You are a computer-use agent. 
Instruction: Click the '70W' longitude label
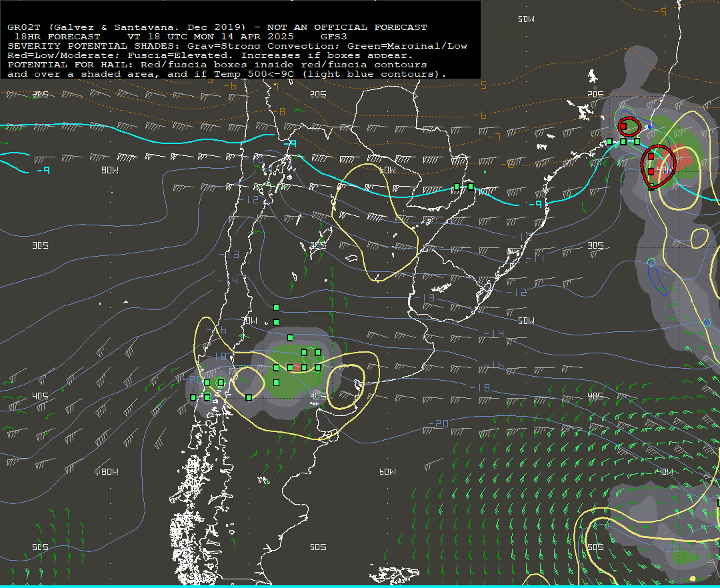249,321
